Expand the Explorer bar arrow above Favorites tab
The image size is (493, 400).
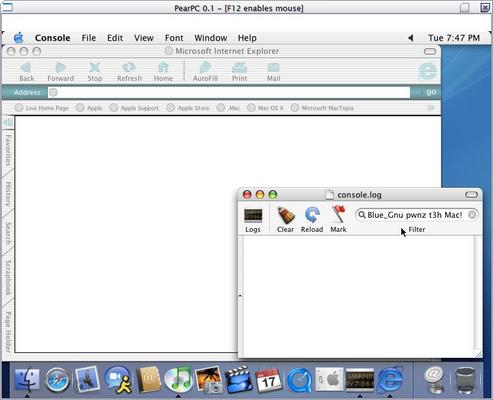(x=8, y=122)
